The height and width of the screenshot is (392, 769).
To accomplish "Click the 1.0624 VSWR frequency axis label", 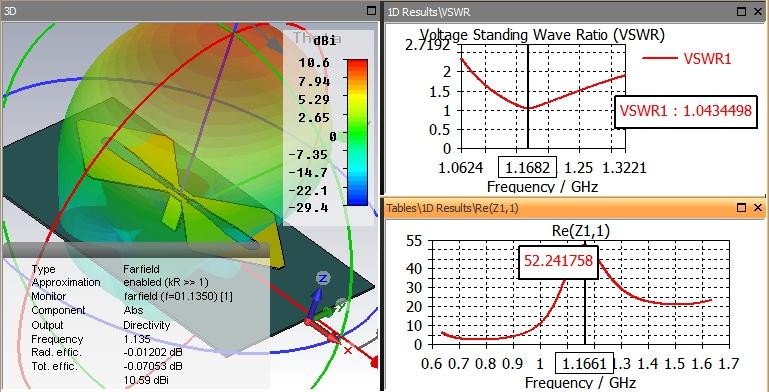I will coord(462,168).
